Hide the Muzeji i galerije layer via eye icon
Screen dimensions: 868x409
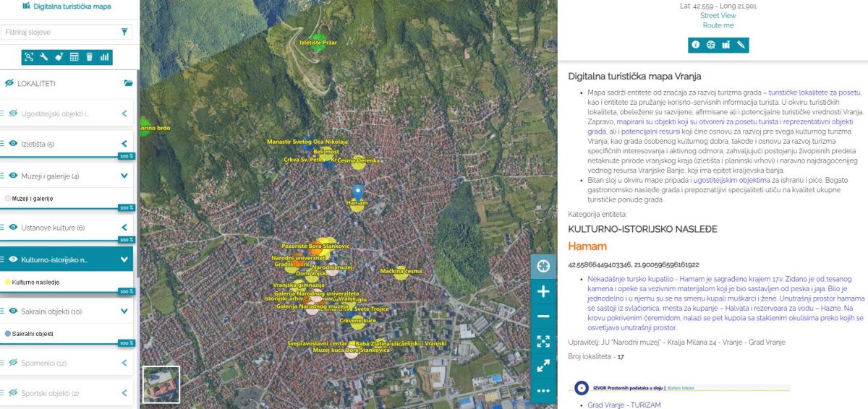pos(13,176)
